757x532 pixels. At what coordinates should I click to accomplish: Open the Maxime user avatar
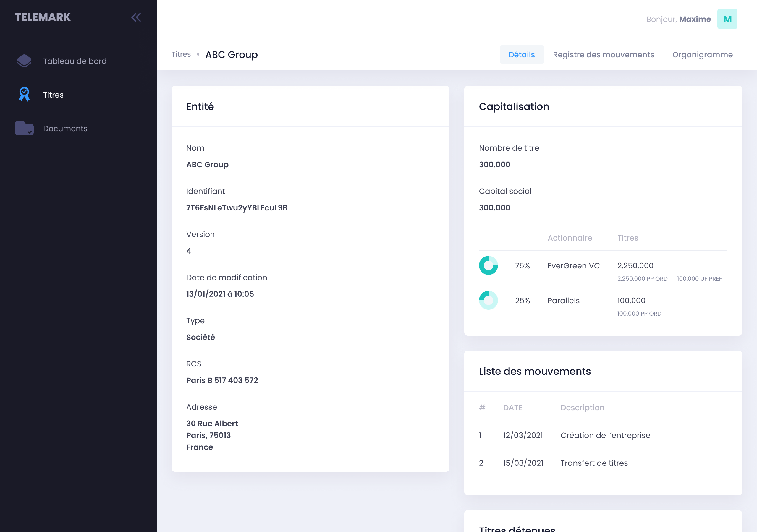(727, 19)
